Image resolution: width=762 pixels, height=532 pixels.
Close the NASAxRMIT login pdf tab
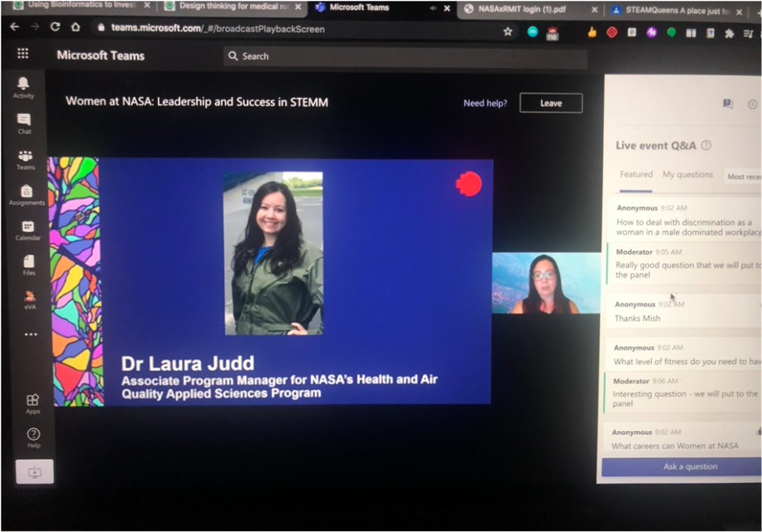tap(594, 10)
